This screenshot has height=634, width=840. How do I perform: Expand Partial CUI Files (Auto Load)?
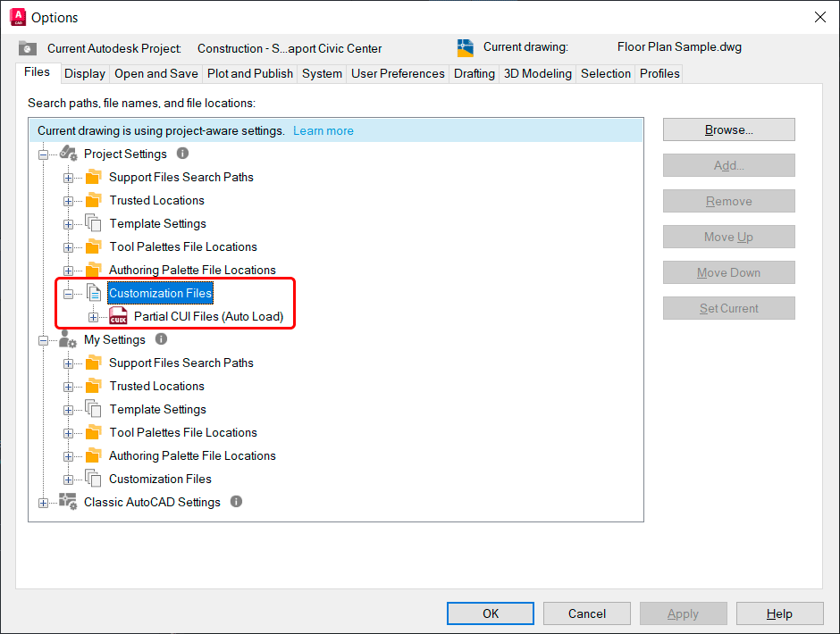click(x=93, y=317)
